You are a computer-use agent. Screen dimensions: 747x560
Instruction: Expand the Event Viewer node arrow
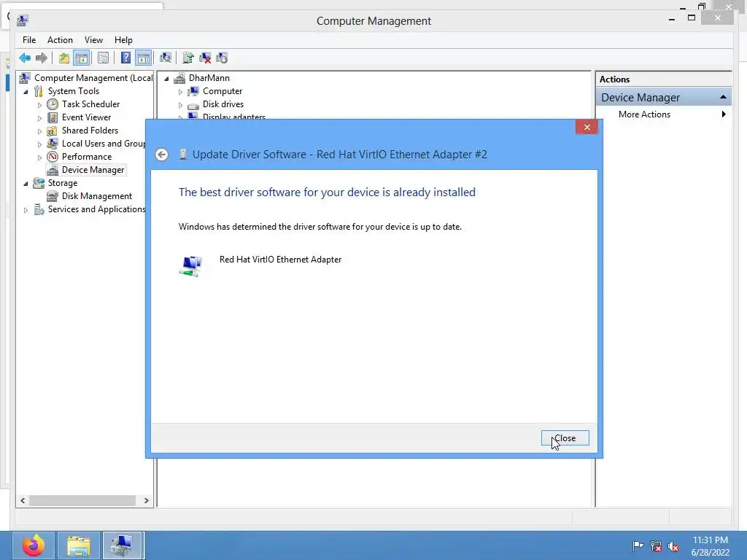pos(39,117)
